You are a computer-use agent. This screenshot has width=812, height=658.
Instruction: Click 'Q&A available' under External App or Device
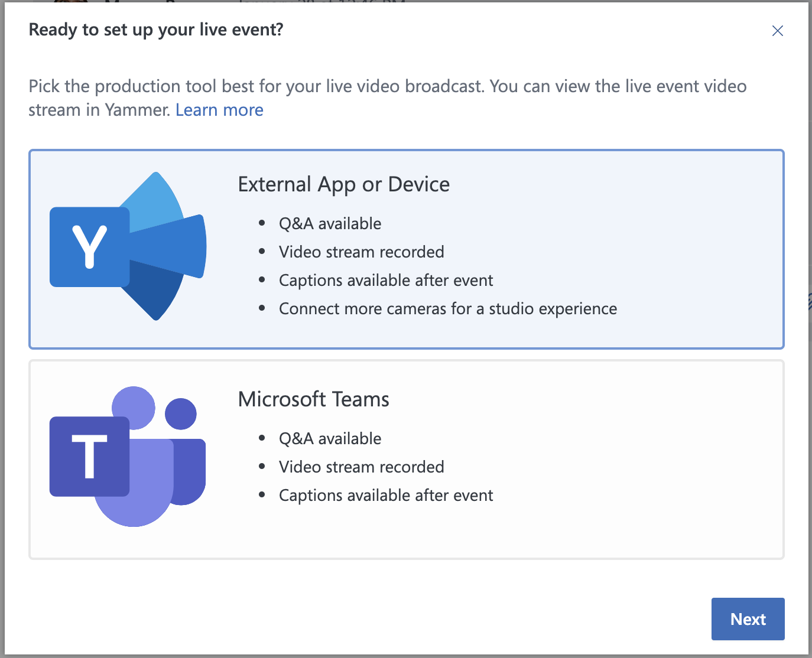click(330, 224)
